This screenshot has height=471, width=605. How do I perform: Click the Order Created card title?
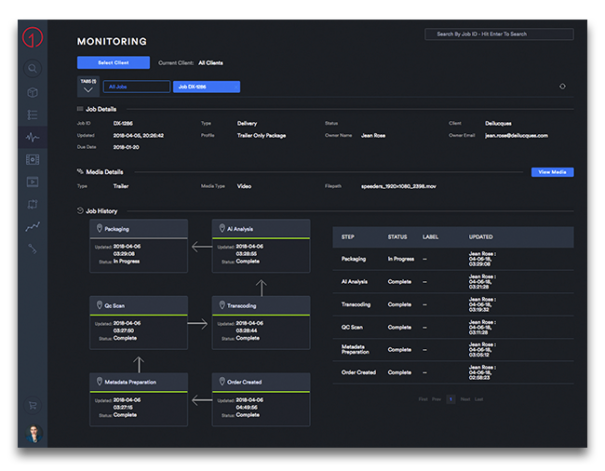pos(244,382)
